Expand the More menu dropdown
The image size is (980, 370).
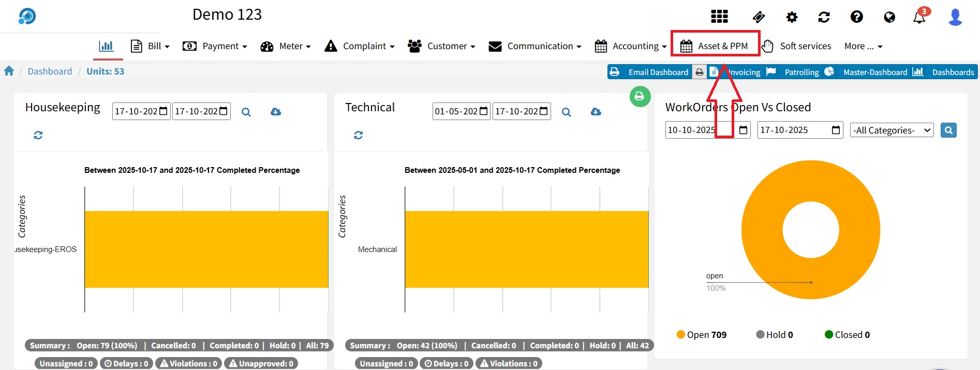coord(863,46)
